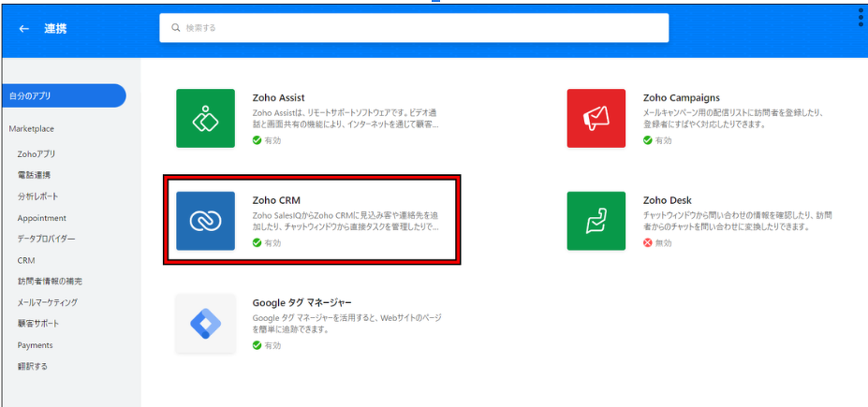Click the red Zoho Campaigns megaphone icon
The image size is (868, 407).
(596, 118)
